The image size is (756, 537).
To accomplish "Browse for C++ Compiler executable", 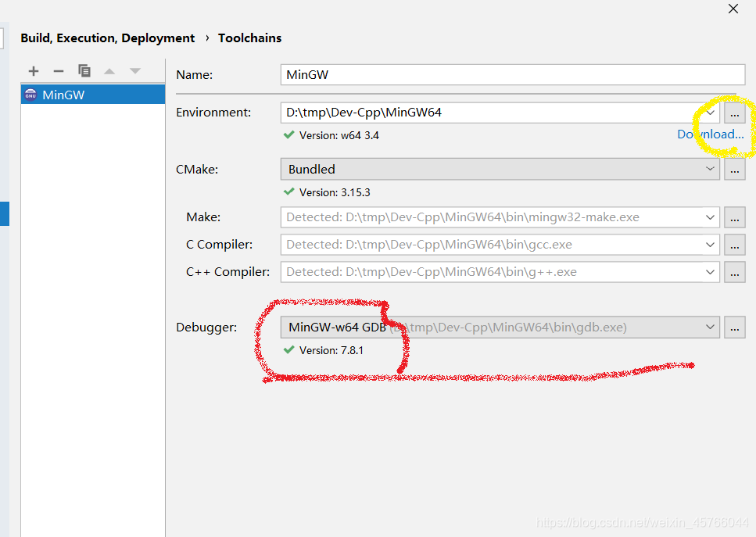I will 734,272.
